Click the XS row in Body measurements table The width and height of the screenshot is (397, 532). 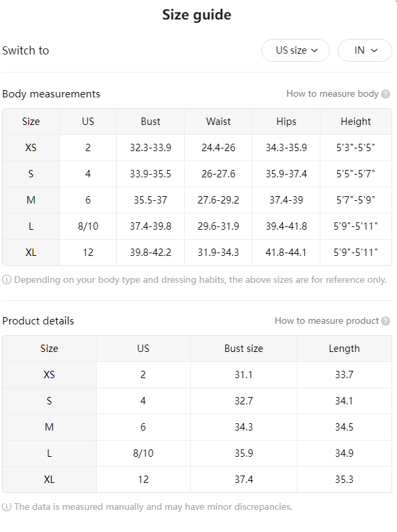[x=197, y=148]
